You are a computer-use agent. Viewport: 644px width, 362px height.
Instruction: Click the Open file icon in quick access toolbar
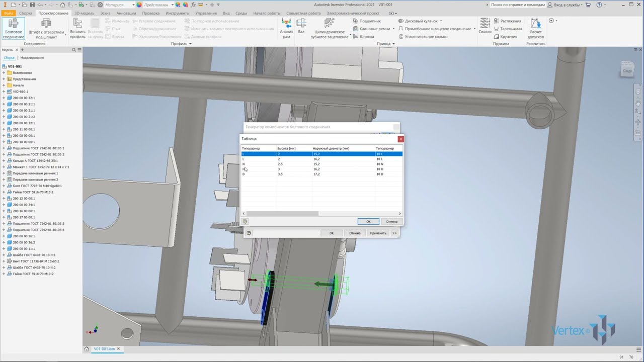click(24, 5)
